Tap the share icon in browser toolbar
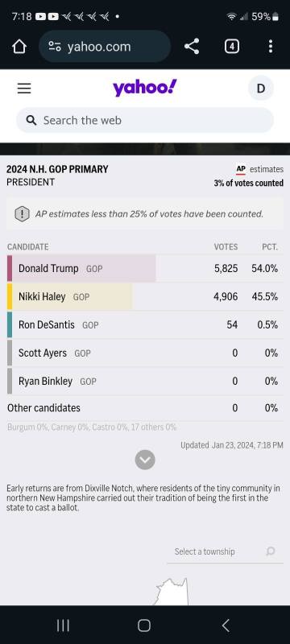Screen dimensions: 290x644 point(192,47)
